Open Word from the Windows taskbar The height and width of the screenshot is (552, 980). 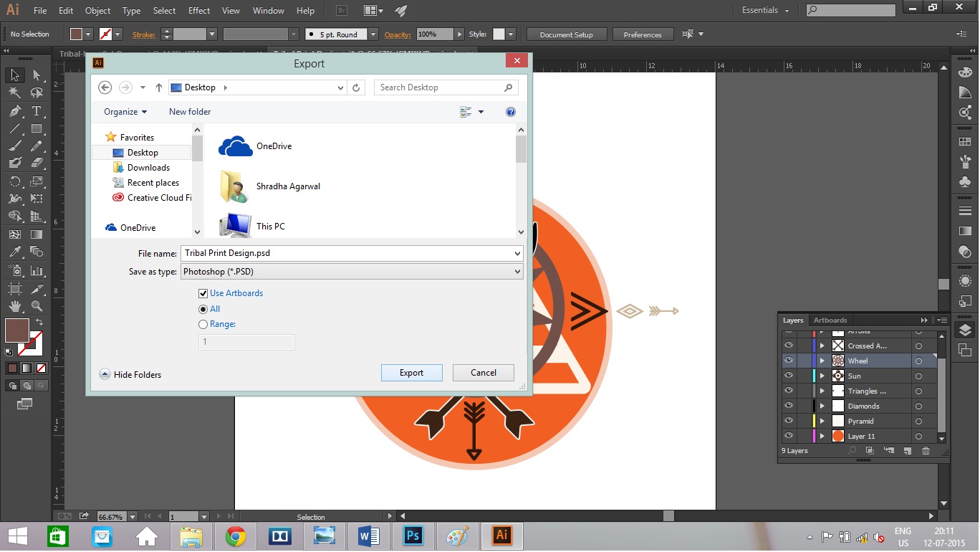tap(368, 536)
